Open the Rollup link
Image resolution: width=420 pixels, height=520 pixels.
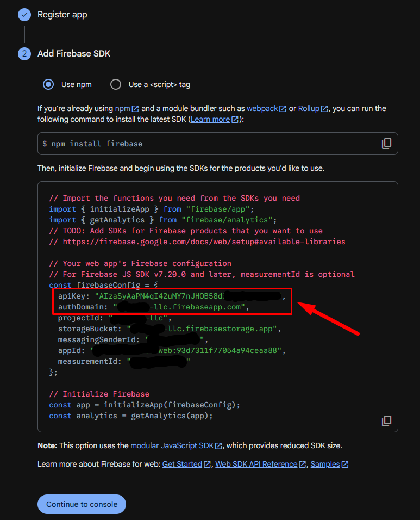(x=313, y=108)
